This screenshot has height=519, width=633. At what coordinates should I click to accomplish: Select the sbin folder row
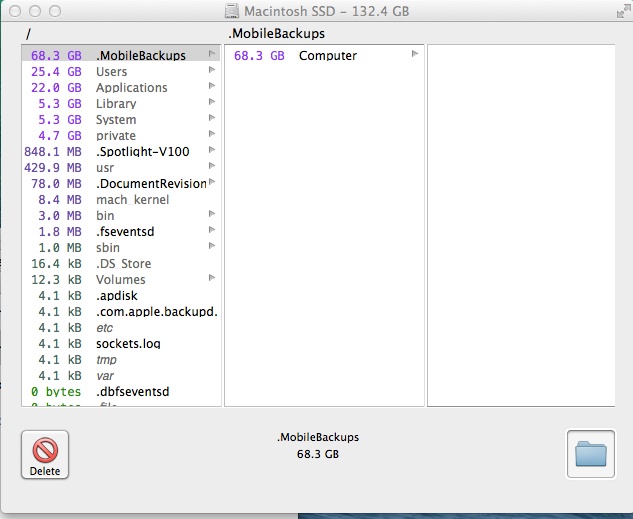pyautogui.click(x=121, y=247)
